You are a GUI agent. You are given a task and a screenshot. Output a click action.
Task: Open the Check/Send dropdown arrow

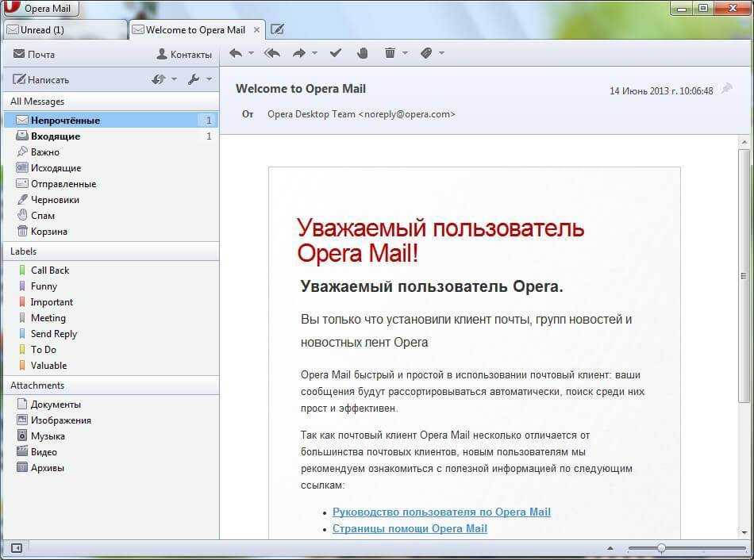click(x=174, y=79)
